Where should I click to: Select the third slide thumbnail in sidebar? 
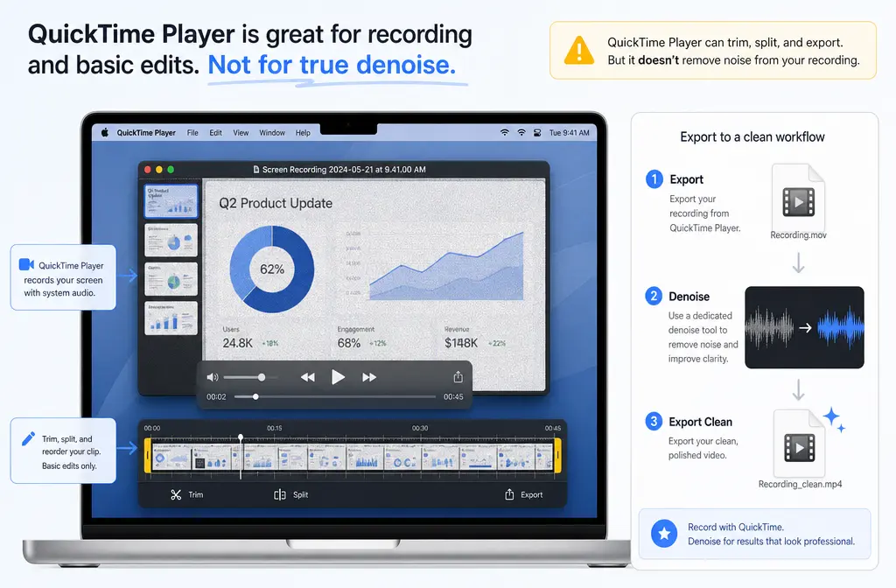(x=171, y=279)
